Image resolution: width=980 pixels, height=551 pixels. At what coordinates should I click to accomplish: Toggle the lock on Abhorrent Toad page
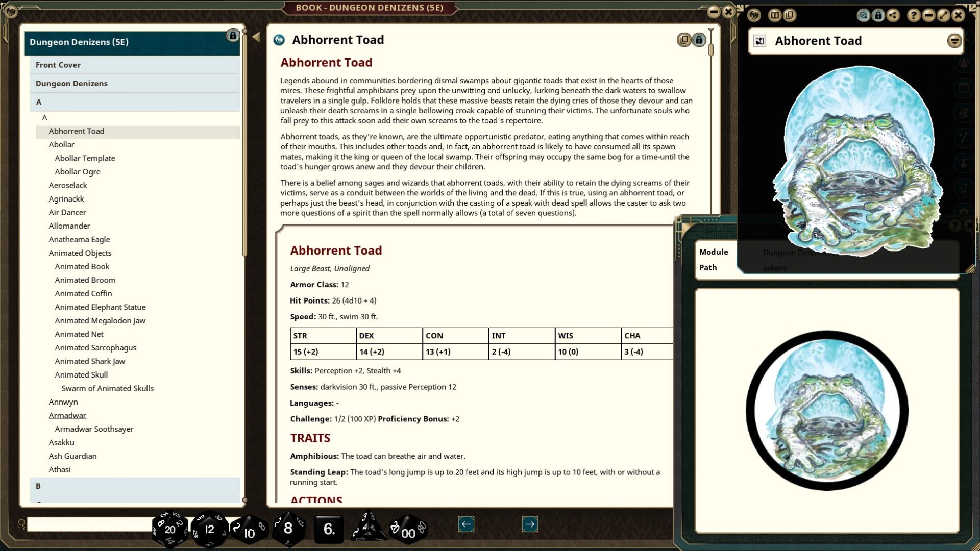[699, 40]
